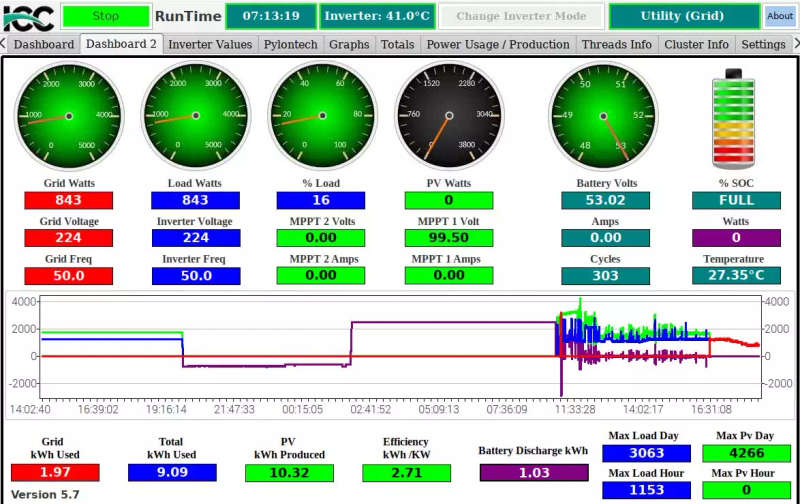Image resolution: width=800 pixels, height=504 pixels.
Task: Click the Battery Volts gauge dial
Action: tap(603, 116)
